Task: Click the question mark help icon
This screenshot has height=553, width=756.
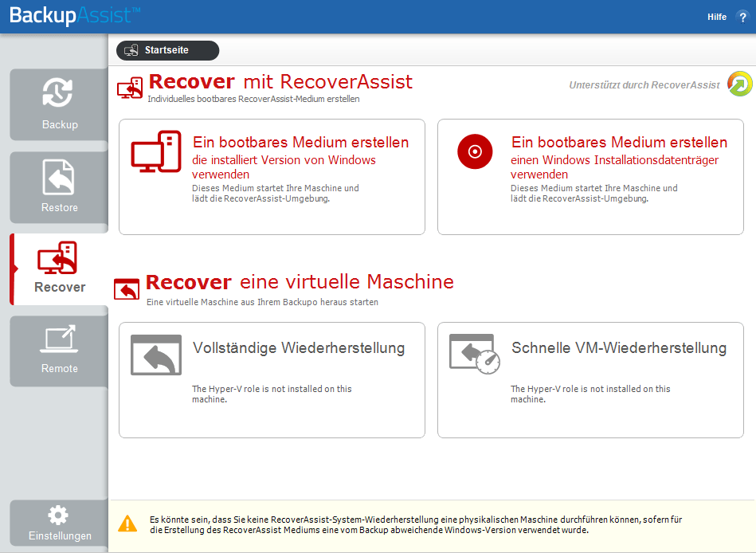Action: (742, 18)
